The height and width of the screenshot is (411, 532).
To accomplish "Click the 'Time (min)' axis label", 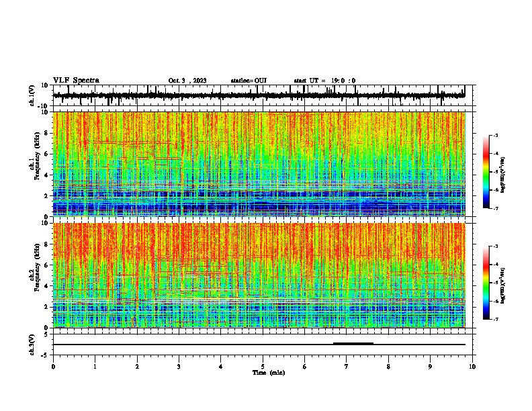I will coord(269,373).
